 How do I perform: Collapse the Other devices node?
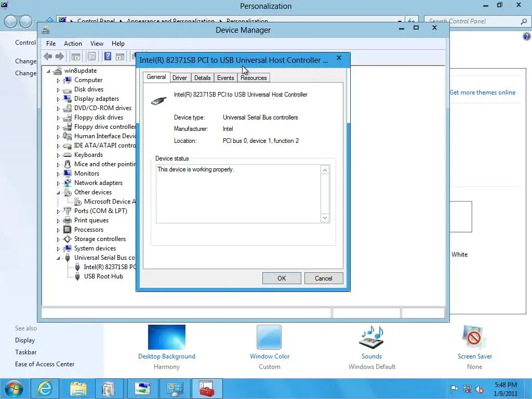tap(58, 193)
